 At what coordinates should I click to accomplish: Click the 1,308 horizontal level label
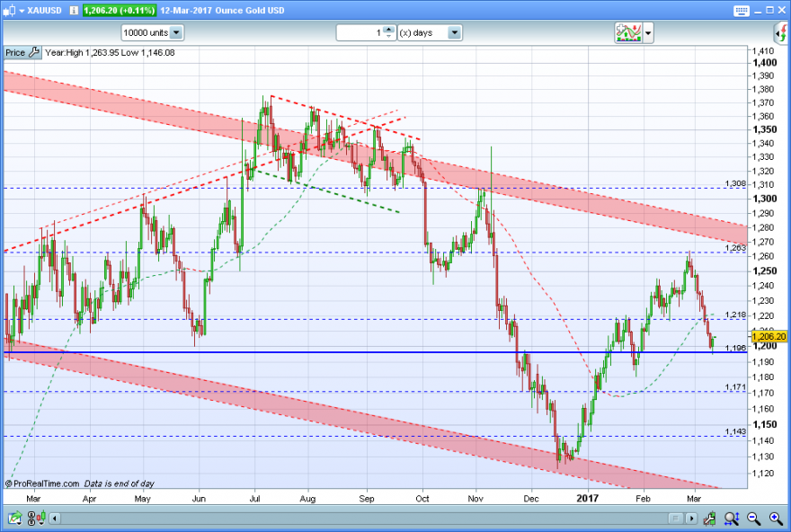[x=735, y=183]
